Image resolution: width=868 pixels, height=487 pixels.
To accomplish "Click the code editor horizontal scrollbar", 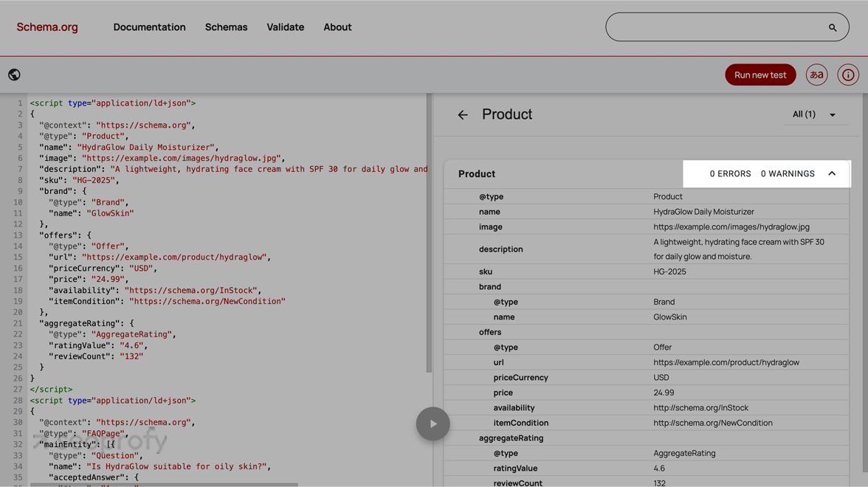I will coord(164,485).
